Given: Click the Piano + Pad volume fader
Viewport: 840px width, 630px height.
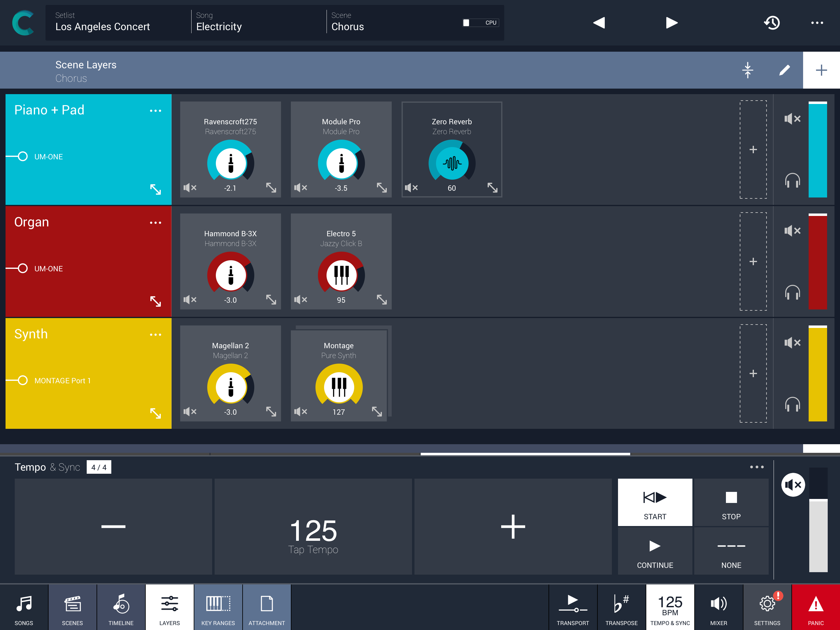Looking at the screenshot, I should click(817, 150).
